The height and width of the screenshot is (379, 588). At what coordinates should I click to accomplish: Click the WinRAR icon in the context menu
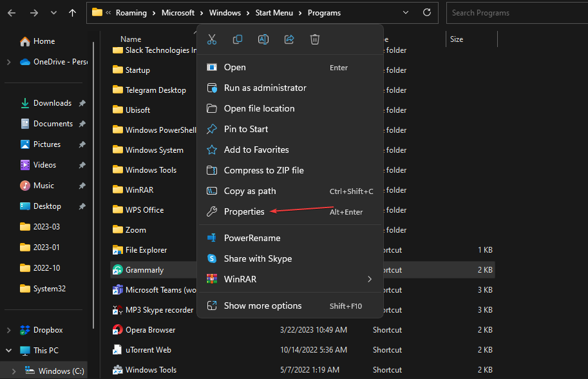(213, 279)
